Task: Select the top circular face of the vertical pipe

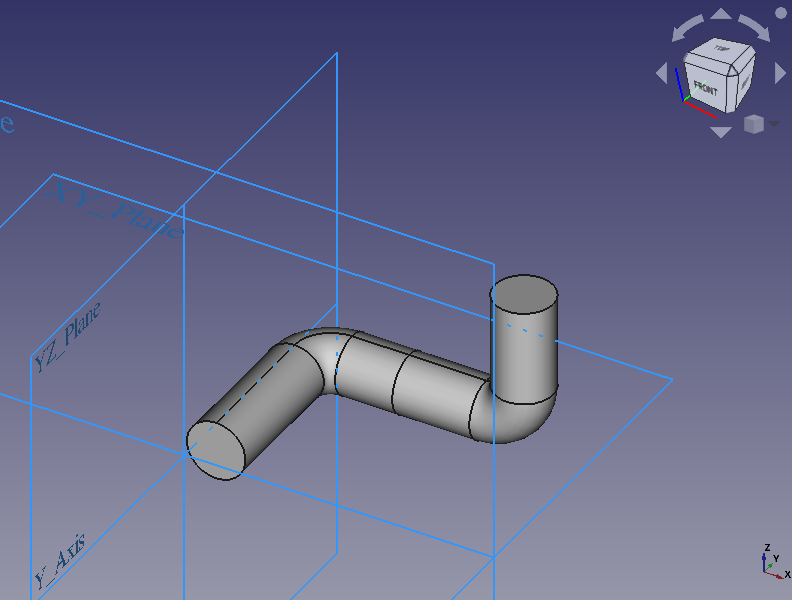Action: tap(524, 294)
